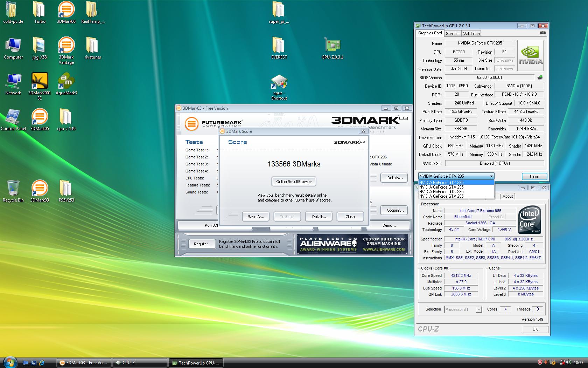The height and width of the screenshot is (368, 588).
Task: Open P95V253 folder icon
Action: point(66,191)
